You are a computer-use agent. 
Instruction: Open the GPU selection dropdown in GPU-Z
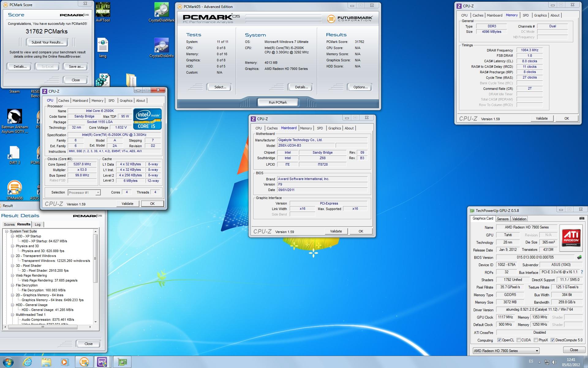pyautogui.click(x=506, y=351)
